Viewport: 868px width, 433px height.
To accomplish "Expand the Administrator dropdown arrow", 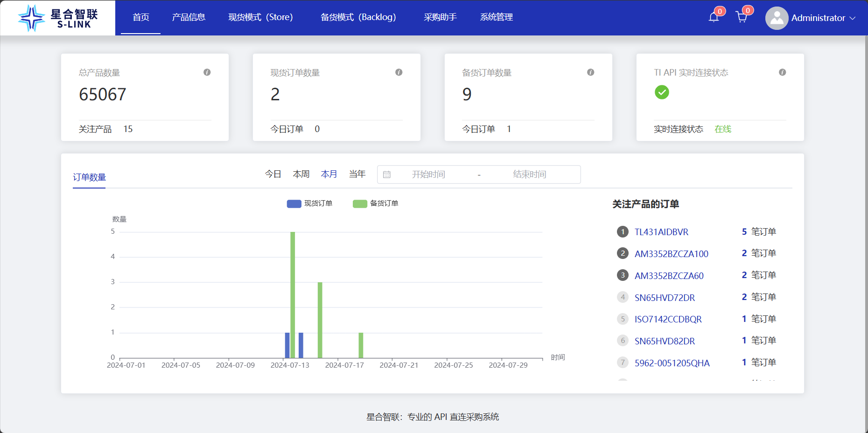I will point(853,18).
